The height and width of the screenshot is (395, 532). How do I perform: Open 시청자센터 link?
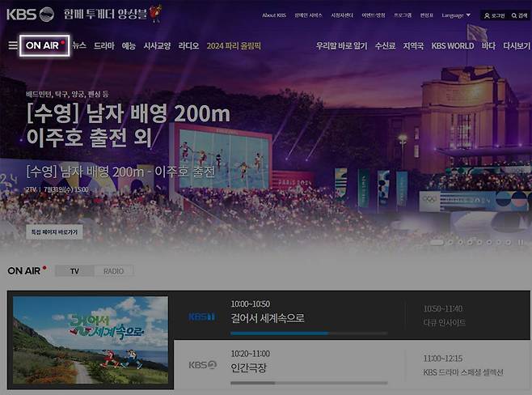click(x=342, y=15)
